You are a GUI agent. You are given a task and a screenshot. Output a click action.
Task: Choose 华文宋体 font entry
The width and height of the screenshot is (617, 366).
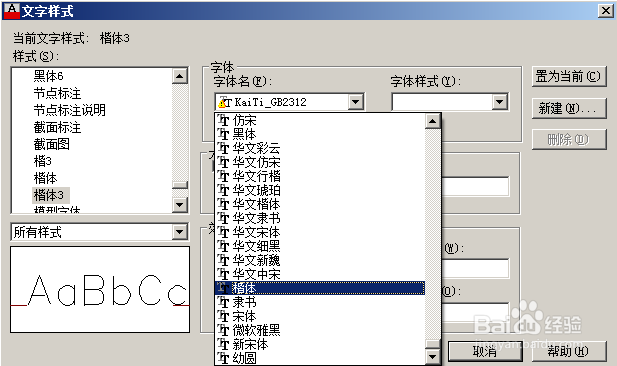[x=320, y=232]
